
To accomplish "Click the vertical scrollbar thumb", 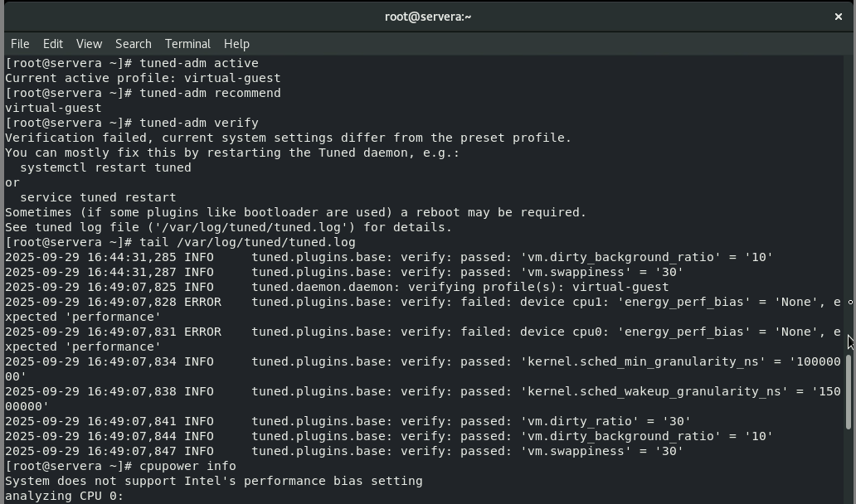I will coord(849,392).
